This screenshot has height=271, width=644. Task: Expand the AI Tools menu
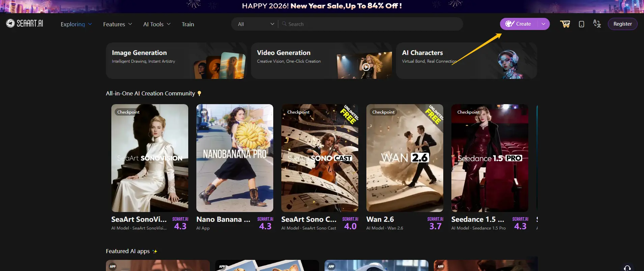coord(157,24)
